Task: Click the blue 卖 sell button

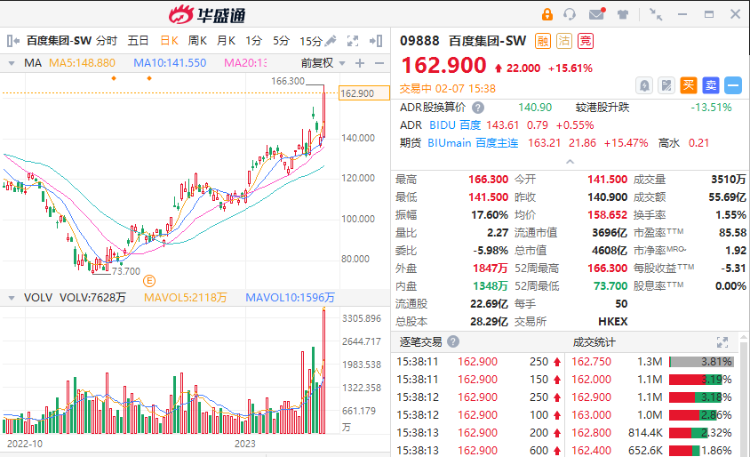Action: coord(711,86)
